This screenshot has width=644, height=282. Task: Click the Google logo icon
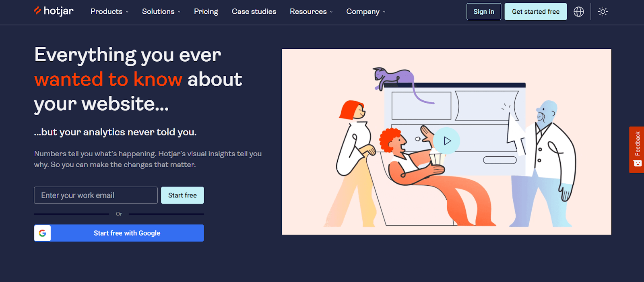point(42,233)
